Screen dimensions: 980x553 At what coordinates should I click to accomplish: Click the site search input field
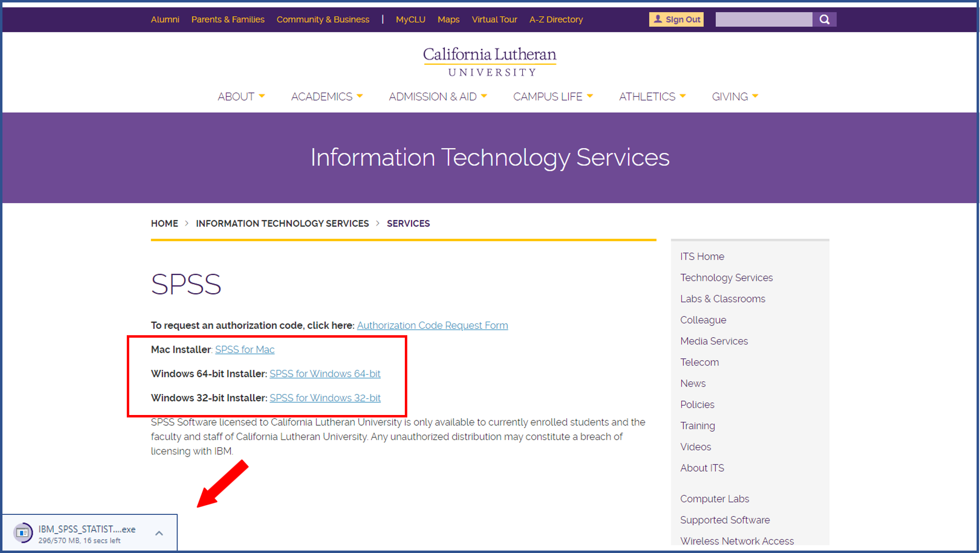click(x=763, y=20)
